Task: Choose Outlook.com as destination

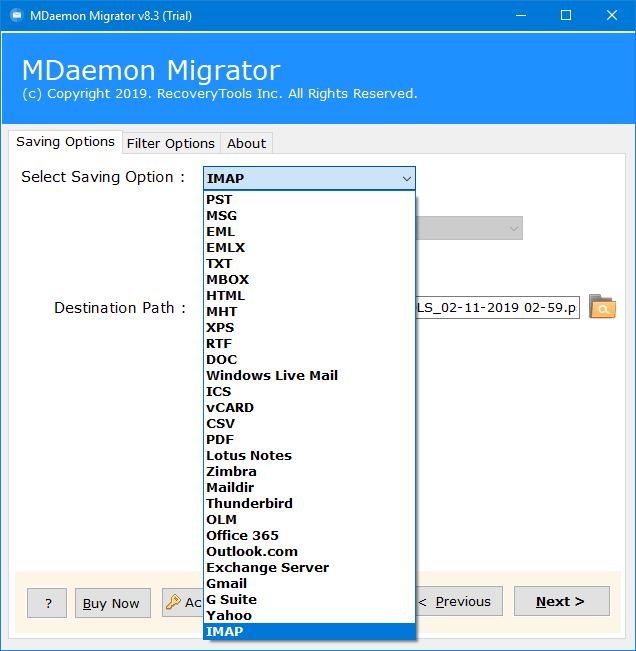Action: 309,551
